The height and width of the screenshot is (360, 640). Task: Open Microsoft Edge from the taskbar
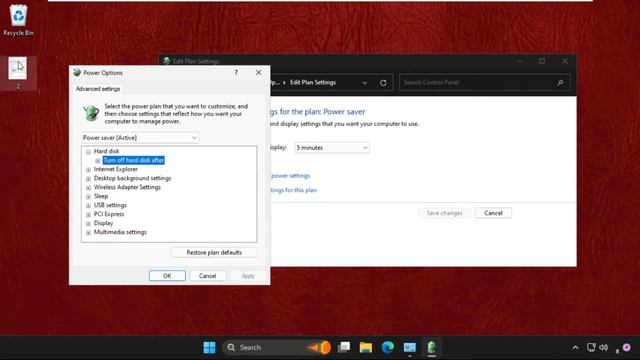tap(388, 347)
